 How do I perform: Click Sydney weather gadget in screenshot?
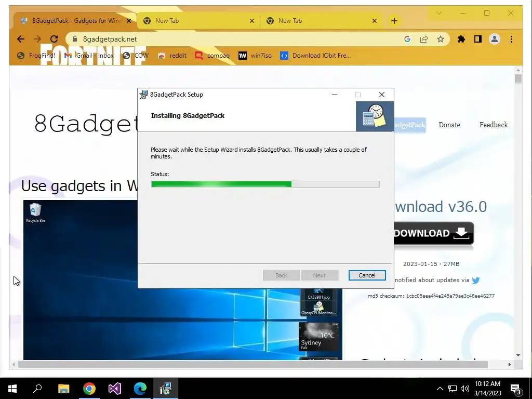point(318,337)
